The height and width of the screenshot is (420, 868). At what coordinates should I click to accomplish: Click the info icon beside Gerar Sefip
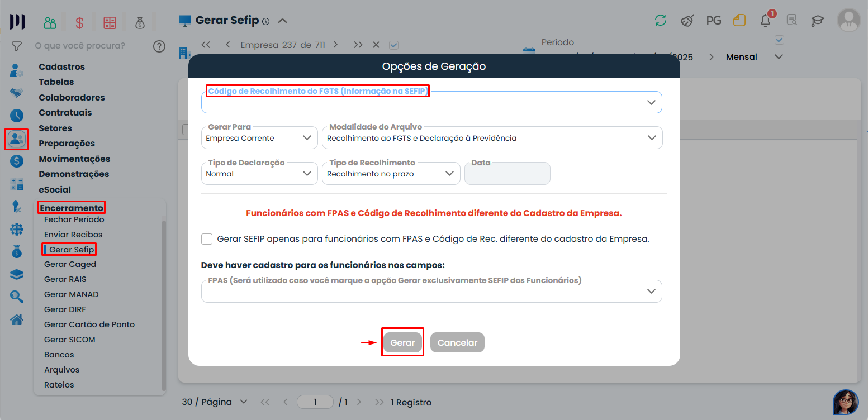click(265, 22)
